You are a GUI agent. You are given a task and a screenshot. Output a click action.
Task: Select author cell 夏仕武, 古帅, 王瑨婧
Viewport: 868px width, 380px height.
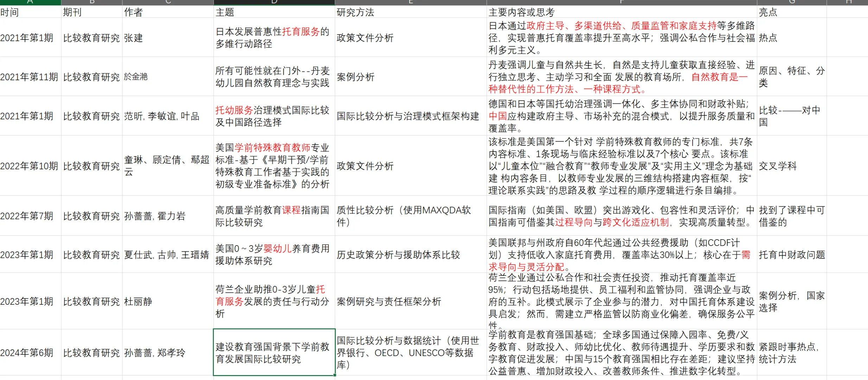[x=168, y=254]
